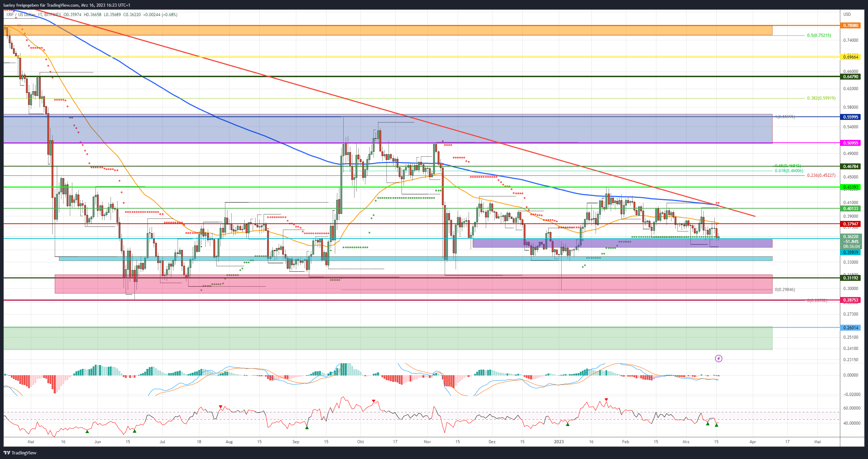Click the Aug label on time axis
Image resolution: width=868 pixels, height=459 pixels.
(x=229, y=442)
